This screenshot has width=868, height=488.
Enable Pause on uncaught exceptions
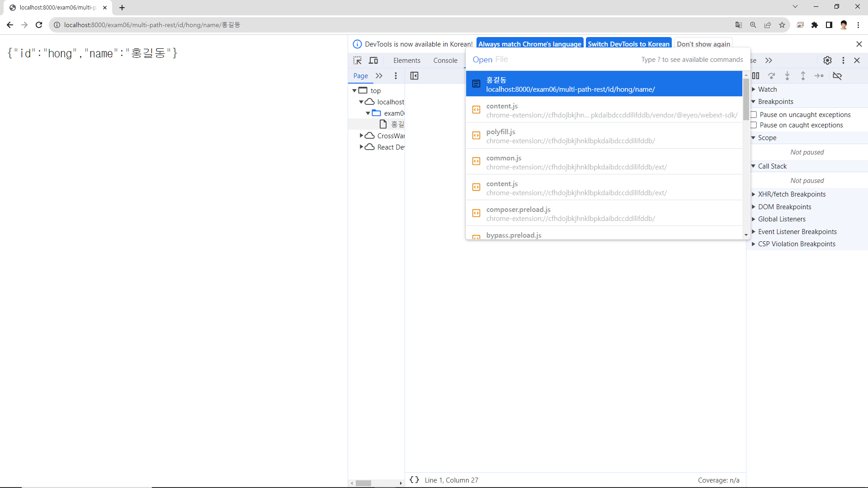coord(754,115)
